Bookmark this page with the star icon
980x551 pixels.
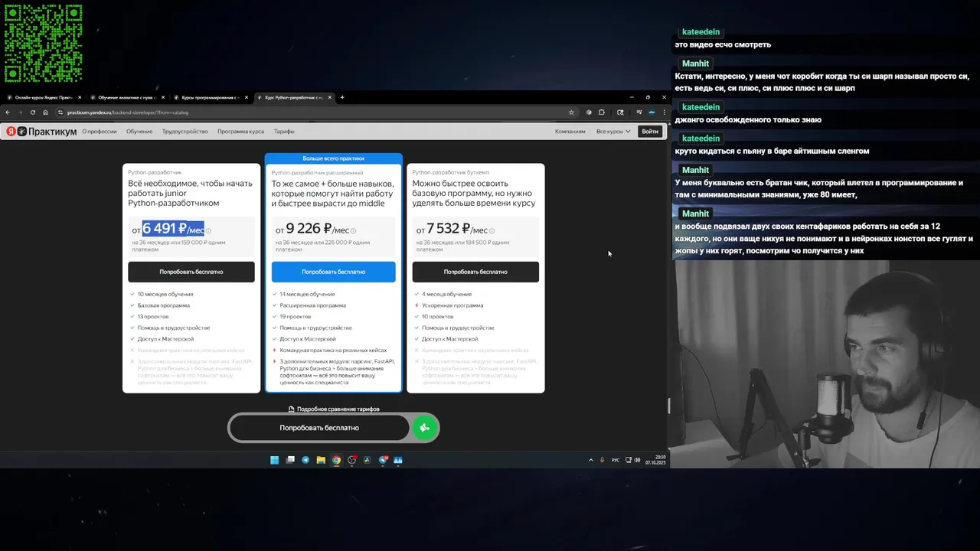[x=571, y=112]
